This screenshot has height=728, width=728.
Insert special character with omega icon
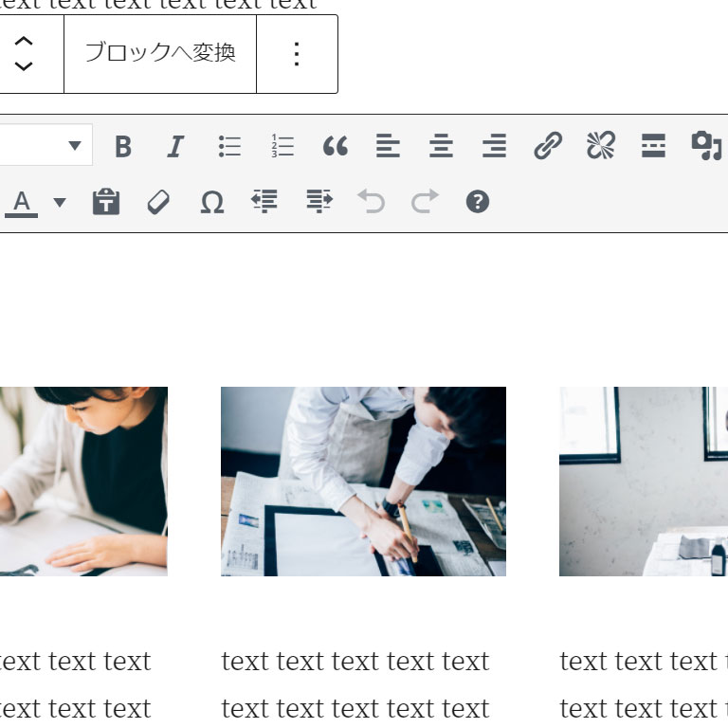(212, 203)
